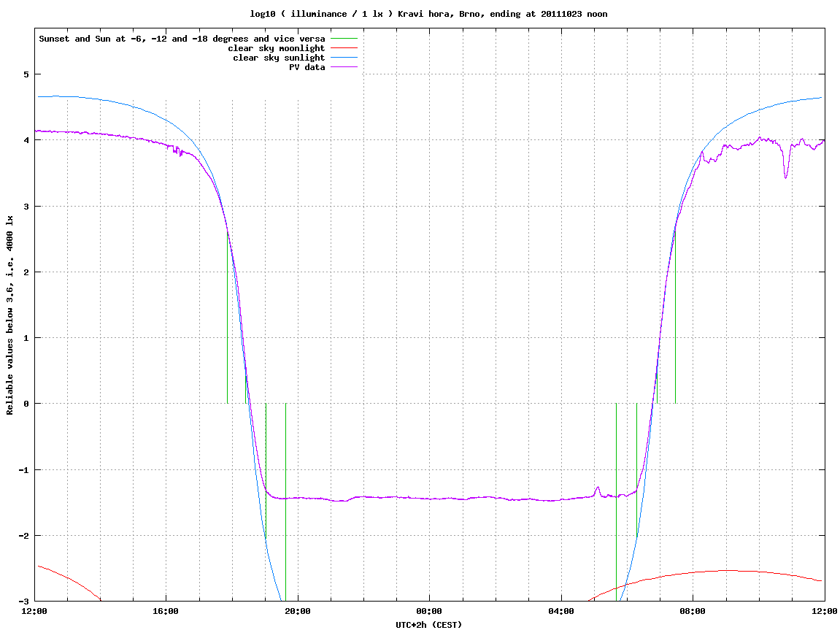840x630 pixels.
Task: Click the red moonlight legend line sample
Action: [x=344, y=48]
